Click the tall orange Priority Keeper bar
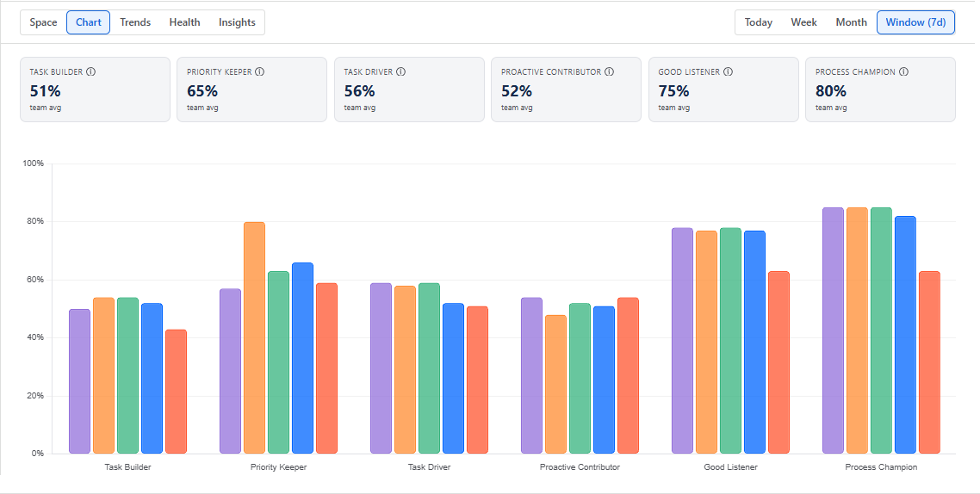Image resolution: width=980 pixels, height=494 pixels. [x=254, y=338]
